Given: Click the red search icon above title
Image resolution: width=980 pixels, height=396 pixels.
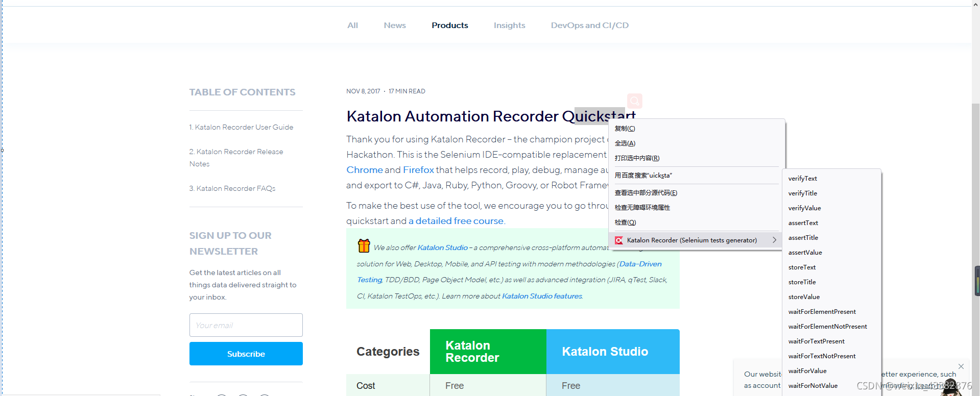Looking at the screenshot, I should (634, 101).
